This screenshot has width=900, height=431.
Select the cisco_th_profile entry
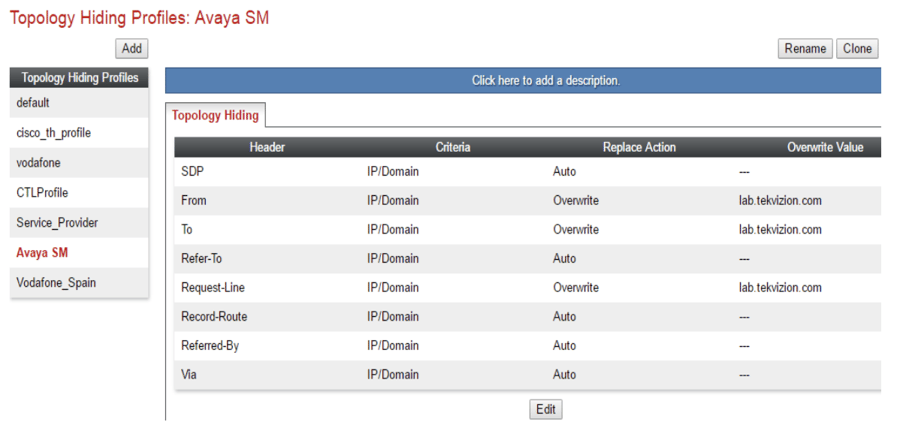pos(79,133)
